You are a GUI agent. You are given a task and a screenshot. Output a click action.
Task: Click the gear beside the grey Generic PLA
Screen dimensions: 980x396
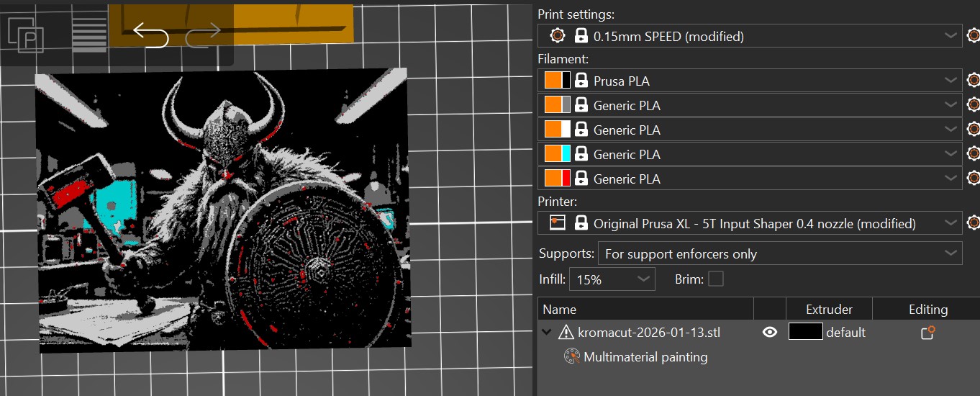[x=973, y=105]
